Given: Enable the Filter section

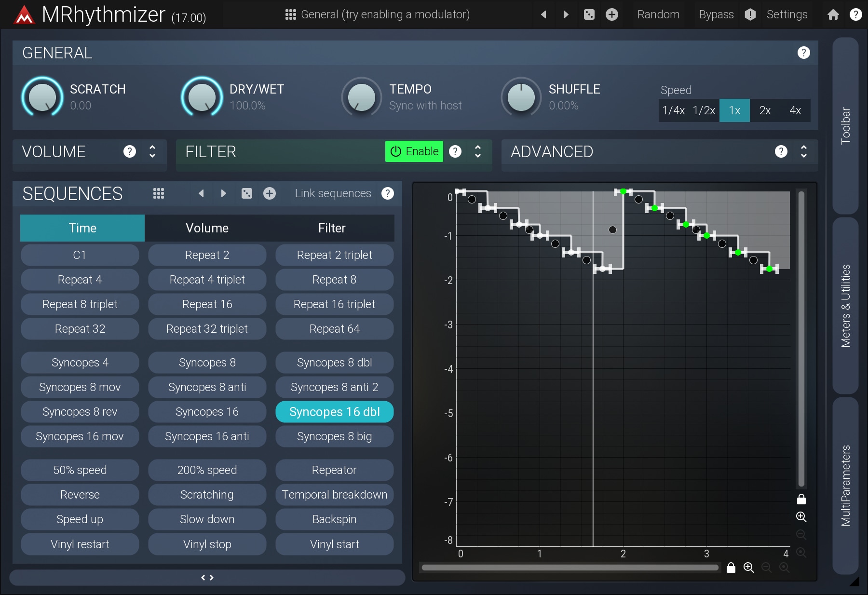Looking at the screenshot, I should click(414, 151).
